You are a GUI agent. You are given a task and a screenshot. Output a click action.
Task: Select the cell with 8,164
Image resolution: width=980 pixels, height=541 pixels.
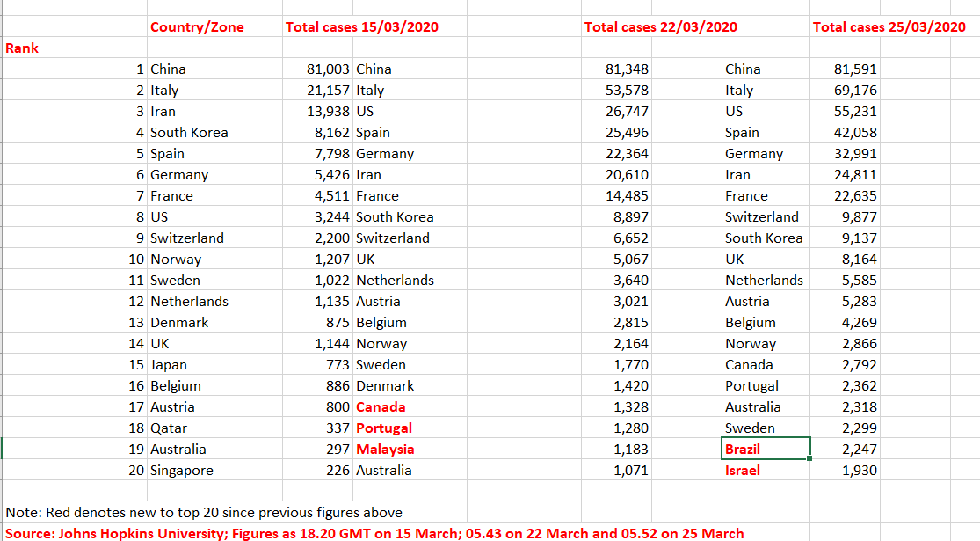tap(845, 259)
